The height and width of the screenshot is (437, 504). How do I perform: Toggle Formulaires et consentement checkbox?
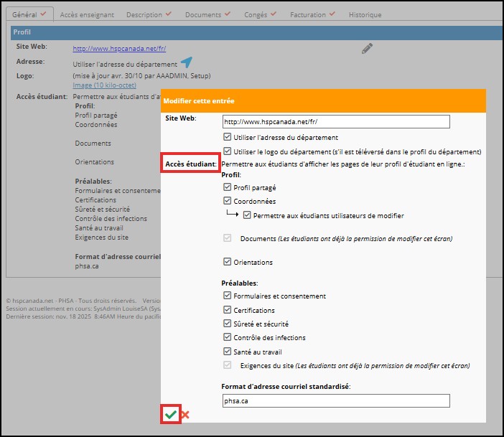click(x=228, y=296)
